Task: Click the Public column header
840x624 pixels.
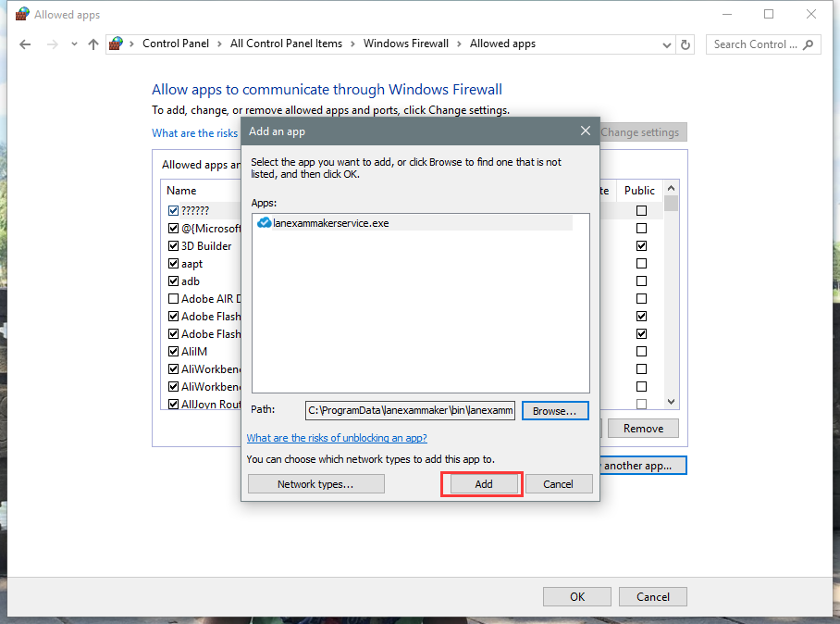Action: coord(639,191)
